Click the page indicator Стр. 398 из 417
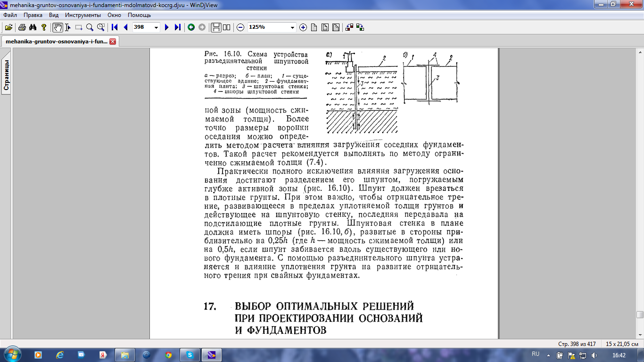The height and width of the screenshot is (362, 644). click(577, 344)
